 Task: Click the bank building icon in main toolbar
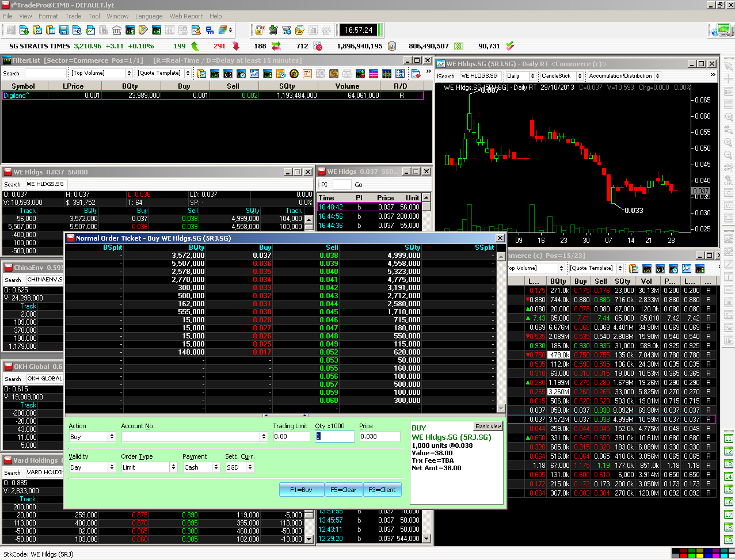tap(116, 29)
